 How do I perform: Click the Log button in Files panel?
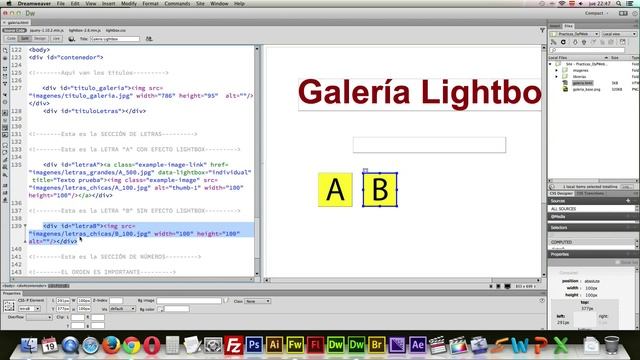(x=627, y=187)
